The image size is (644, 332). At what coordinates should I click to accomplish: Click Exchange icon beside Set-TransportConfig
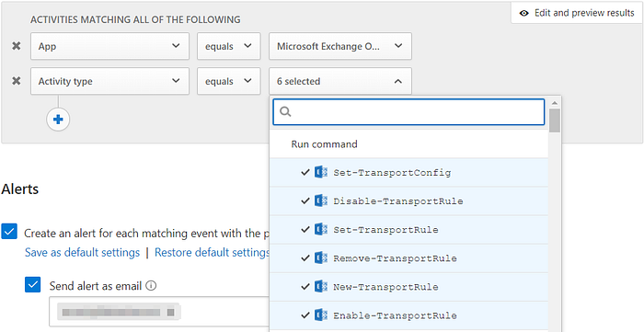pos(321,172)
